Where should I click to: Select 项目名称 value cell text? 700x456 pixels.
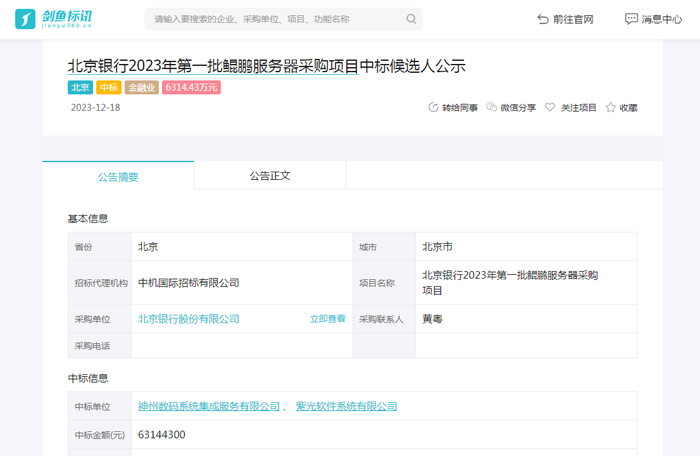coord(510,283)
